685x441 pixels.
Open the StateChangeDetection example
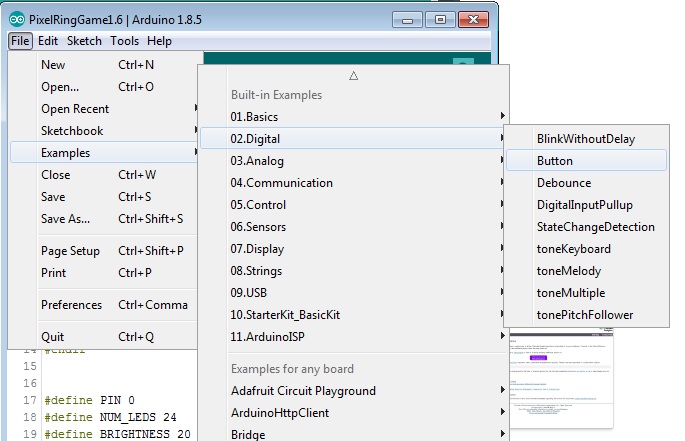pos(586,226)
